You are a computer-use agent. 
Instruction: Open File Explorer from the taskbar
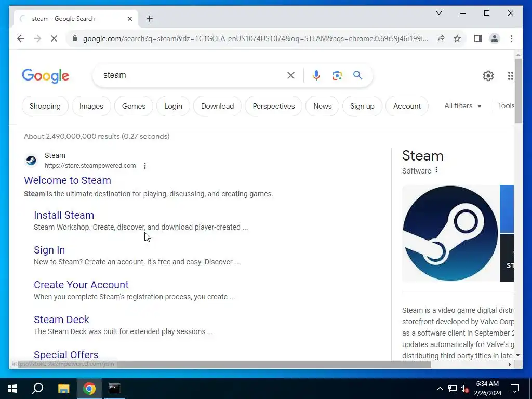coord(63,389)
